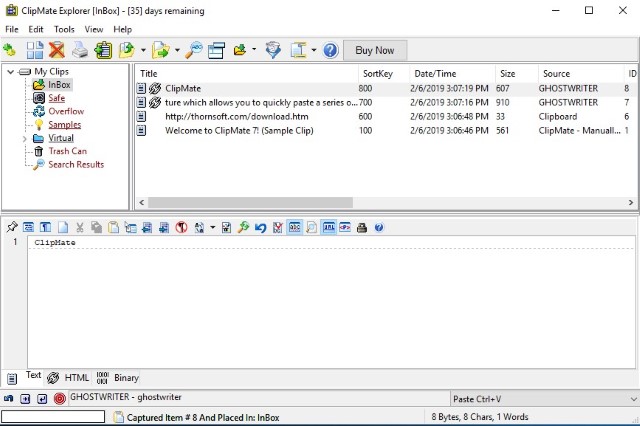Screen dimensions: 640x426
Task: Toggle the highlighted URL view button
Action: pyautogui.click(x=329, y=227)
